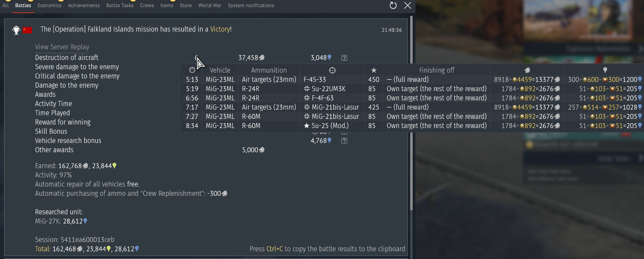
Task: Open the World War tab
Action: (x=210, y=6)
